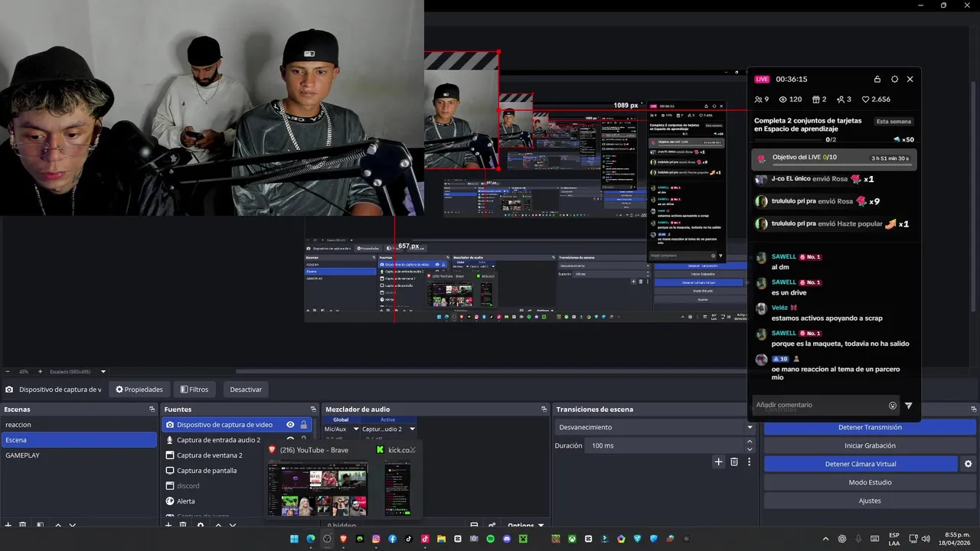The width and height of the screenshot is (980, 551).
Task: Delete selected source with trash icon
Action: coord(183,525)
